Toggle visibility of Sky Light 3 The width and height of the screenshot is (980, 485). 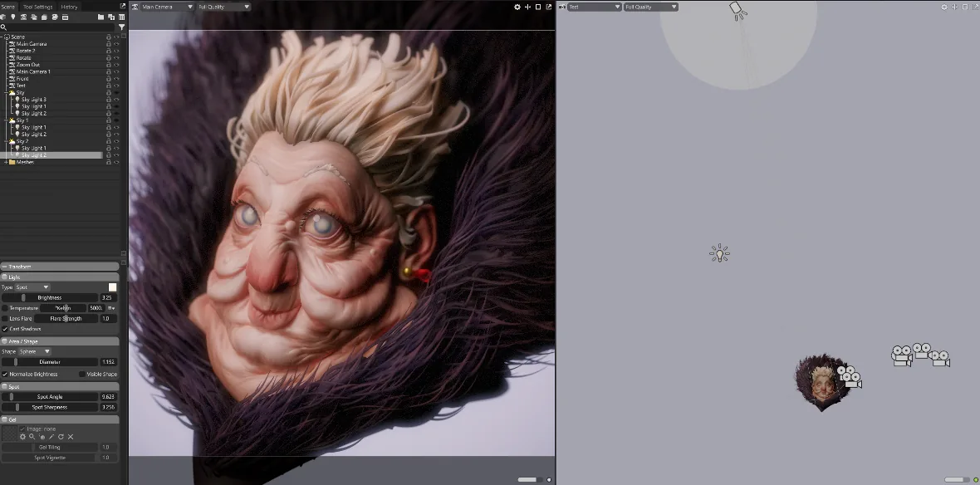tap(116, 100)
